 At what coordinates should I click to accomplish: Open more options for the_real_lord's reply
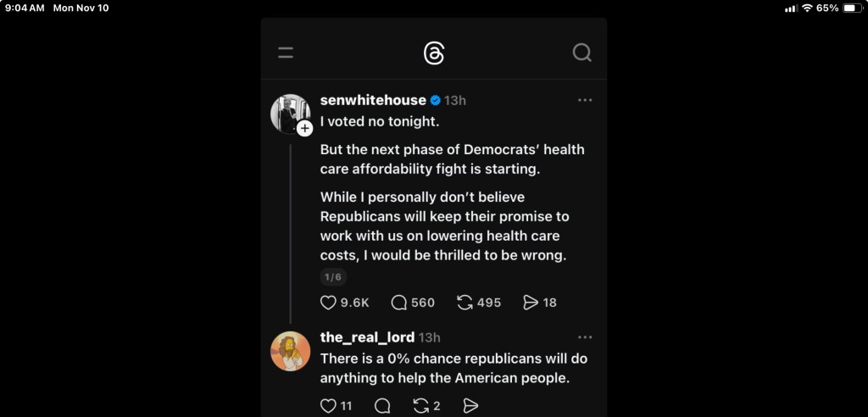click(585, 337)
